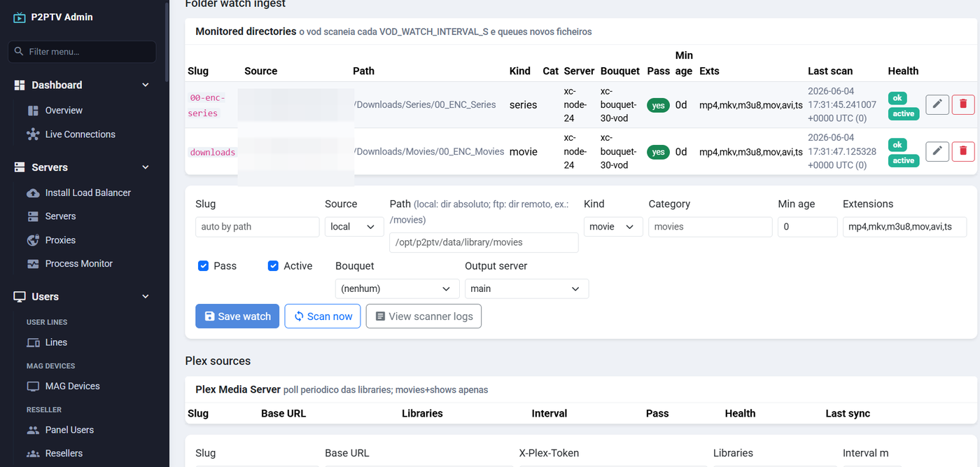Viewport: 980px width, 467px height.
Task: Open the Lines menu item
Action: point(48,342)
